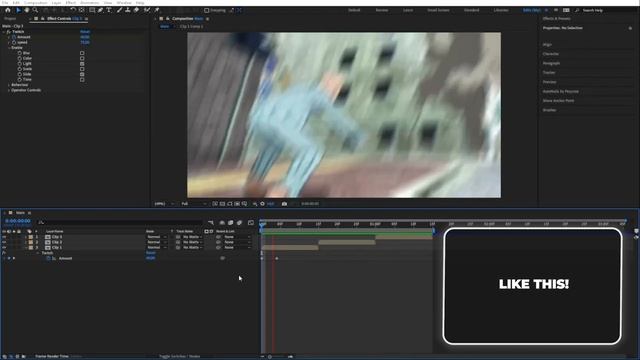This screenshot has height=360, width=640.
Task: Collapse the Twitch effect in Effect Controls
Action: (x=4, y=32)
